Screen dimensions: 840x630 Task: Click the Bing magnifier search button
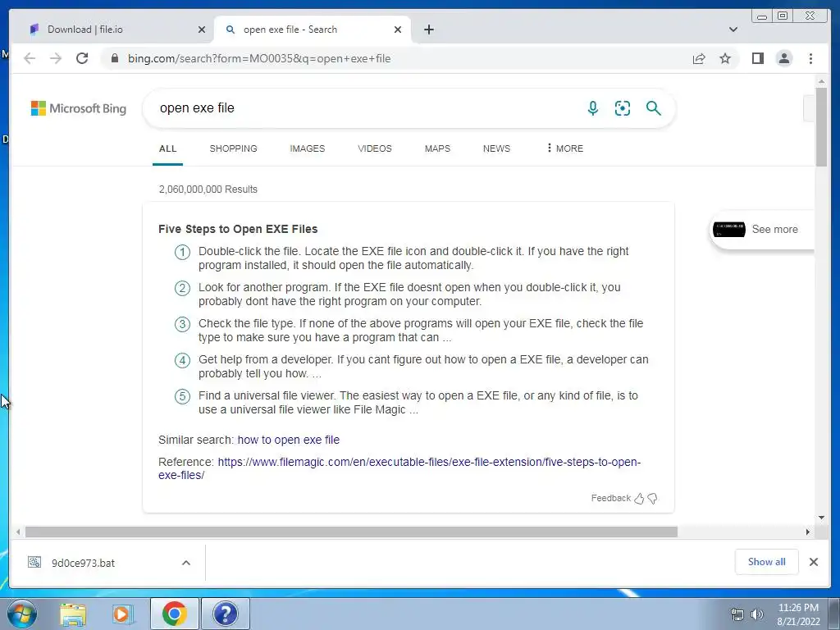653,108
